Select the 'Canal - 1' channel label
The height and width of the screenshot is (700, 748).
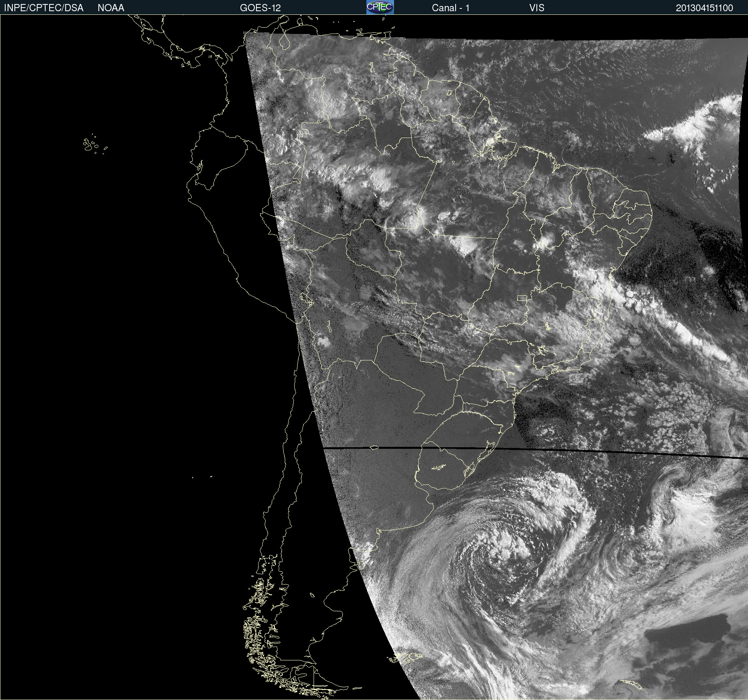click(450, 8)
